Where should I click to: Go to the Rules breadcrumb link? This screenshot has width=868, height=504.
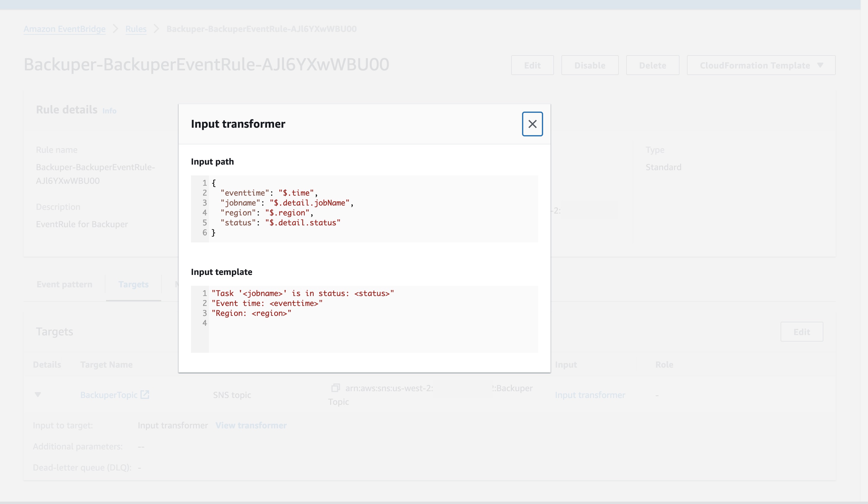coord(136,29)
